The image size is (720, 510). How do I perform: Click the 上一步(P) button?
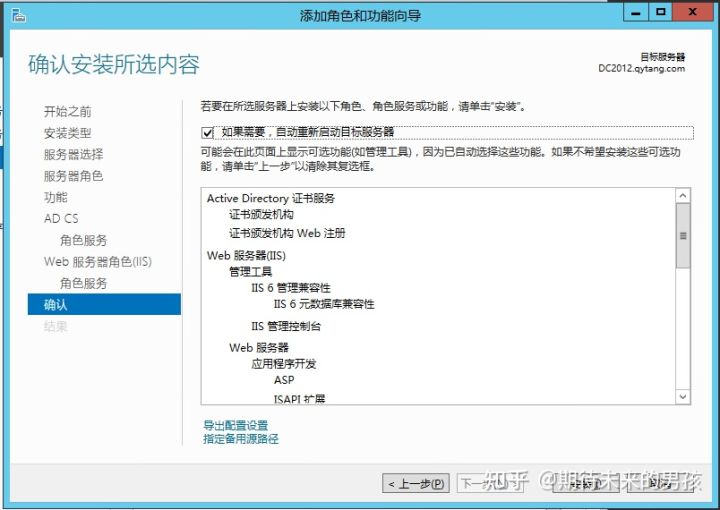(416, 483)
